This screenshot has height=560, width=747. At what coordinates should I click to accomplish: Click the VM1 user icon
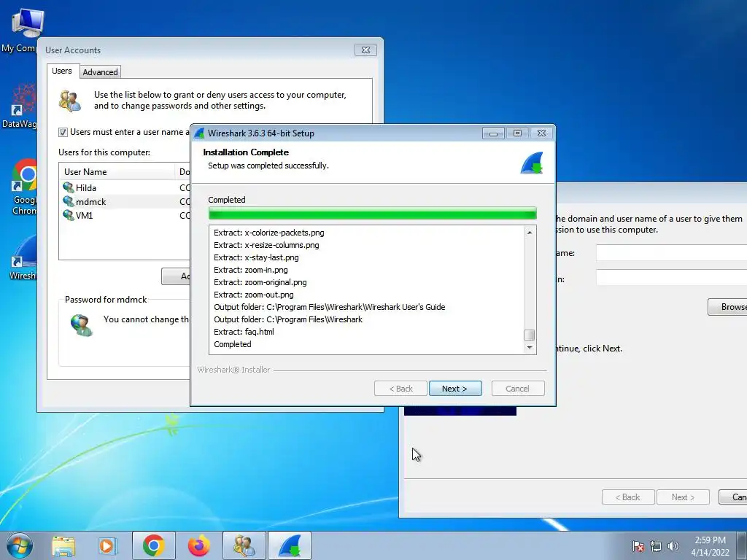[x=69, y=215]
